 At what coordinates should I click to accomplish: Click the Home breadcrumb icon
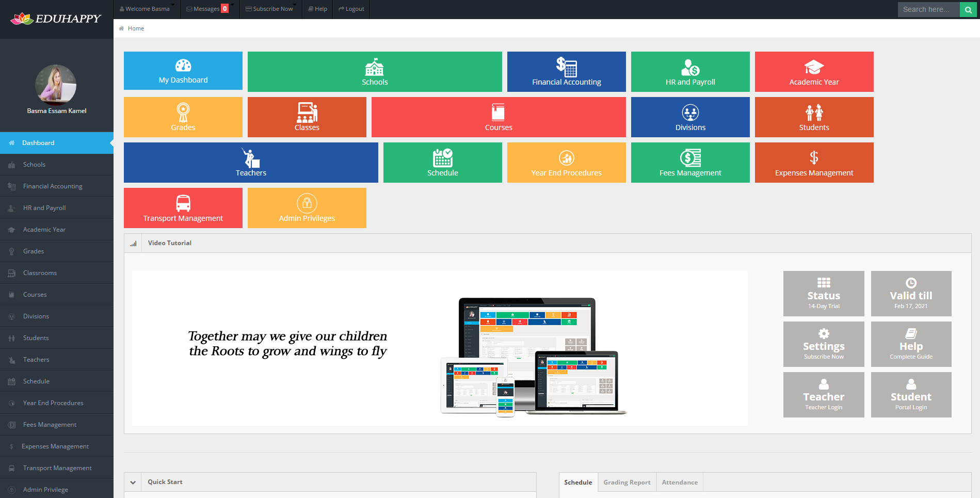point(121,28)
